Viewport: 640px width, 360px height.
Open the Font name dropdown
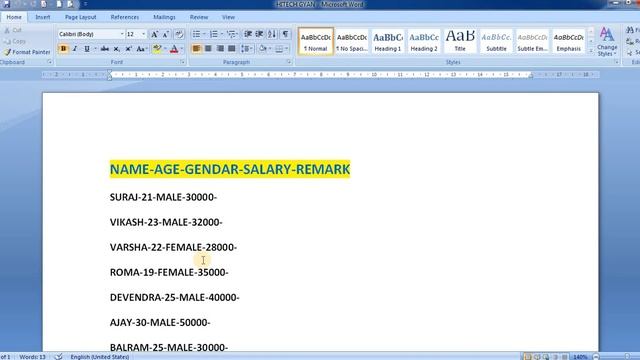(x=122, y=34)
